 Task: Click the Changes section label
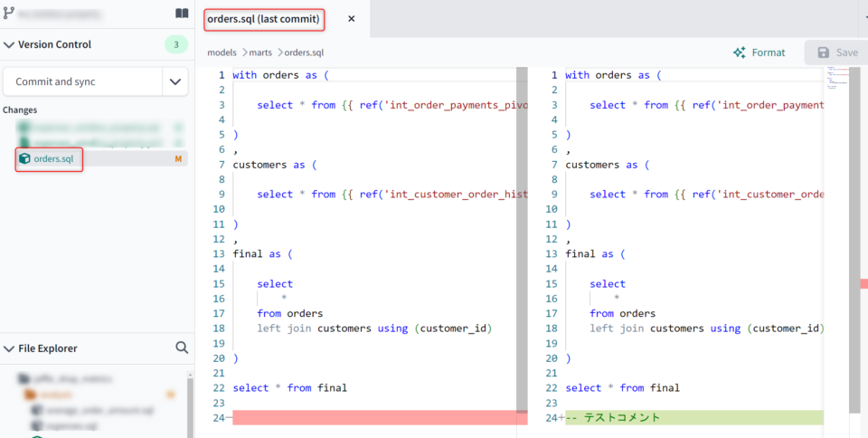click(20, 110)
